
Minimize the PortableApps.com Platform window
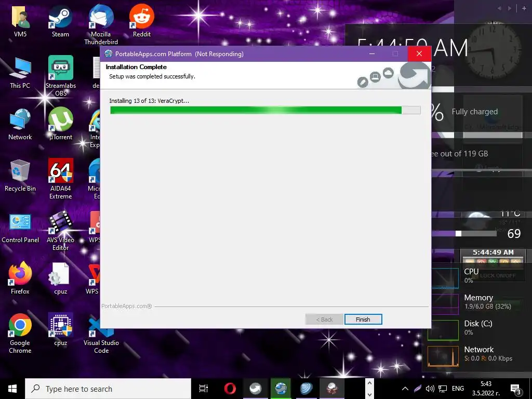pyautogui.click(x=372, y=54)
